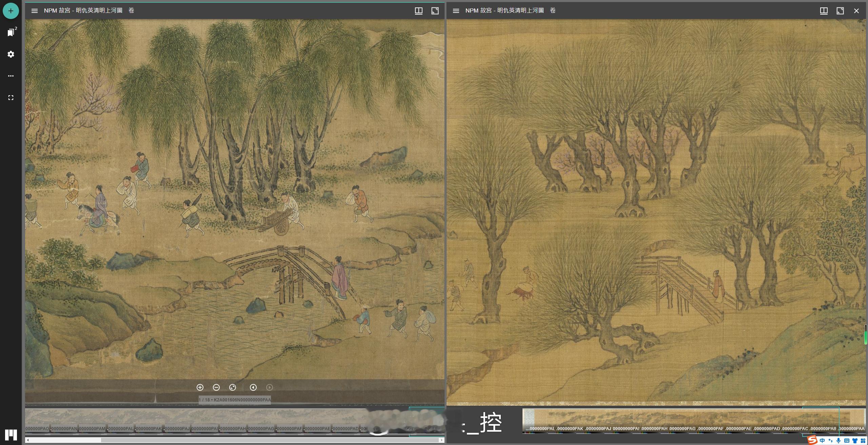
Task: Go to next canvas in left window
Action: pyautogui.click(x=270, y=387)
